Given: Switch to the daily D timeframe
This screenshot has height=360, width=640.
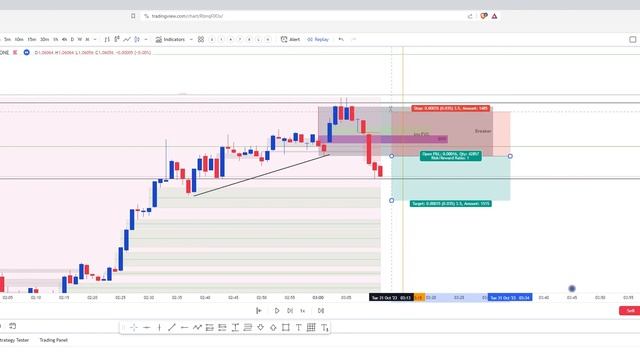Looking at the screenshot, I should click(72, 40).
